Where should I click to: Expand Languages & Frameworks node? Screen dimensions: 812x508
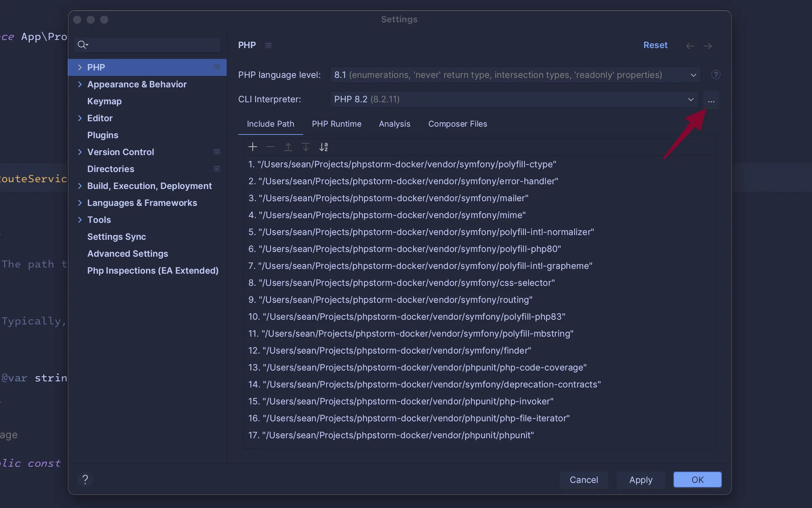[80, 203]
